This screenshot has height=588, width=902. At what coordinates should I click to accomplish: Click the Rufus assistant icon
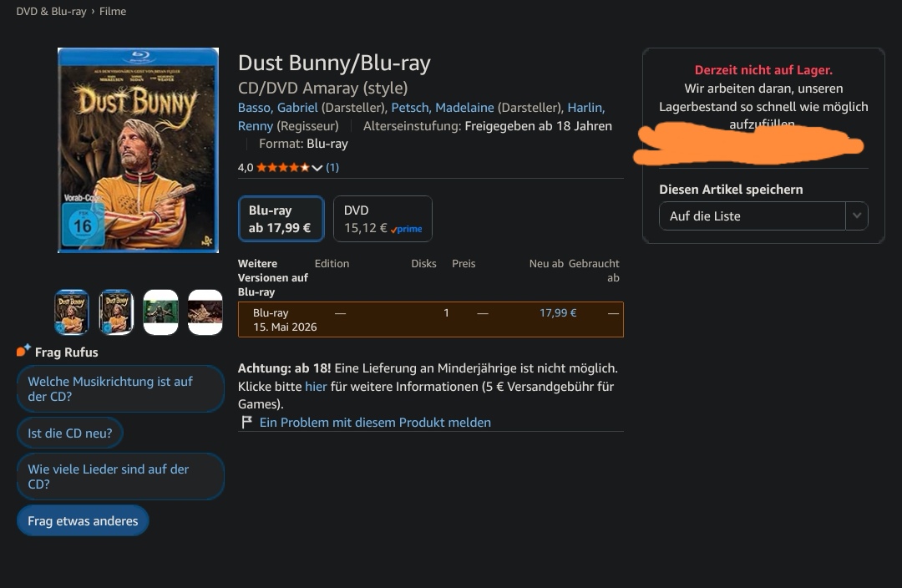coord(23,351)
